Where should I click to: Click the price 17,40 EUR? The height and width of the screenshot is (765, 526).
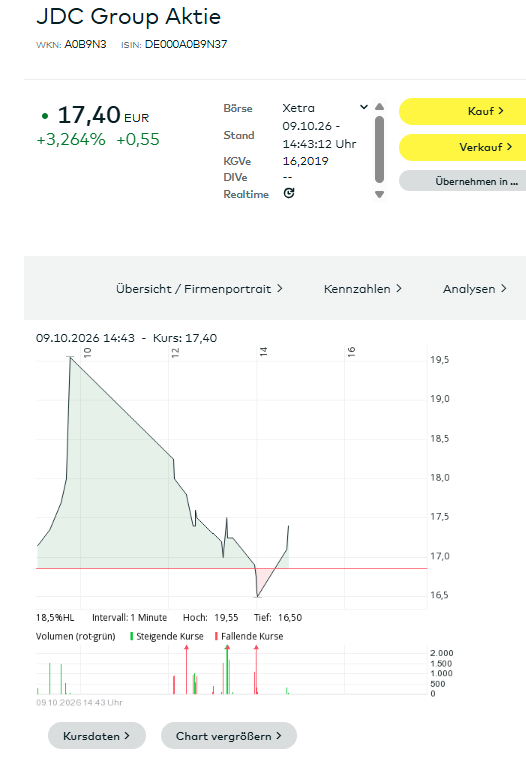103,116
